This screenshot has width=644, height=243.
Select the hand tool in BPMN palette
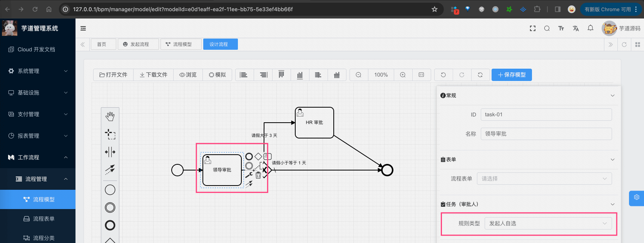(110, 116)
